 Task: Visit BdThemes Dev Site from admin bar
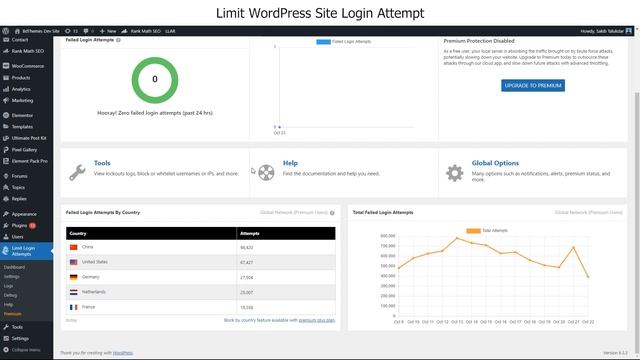coord(37,31)
